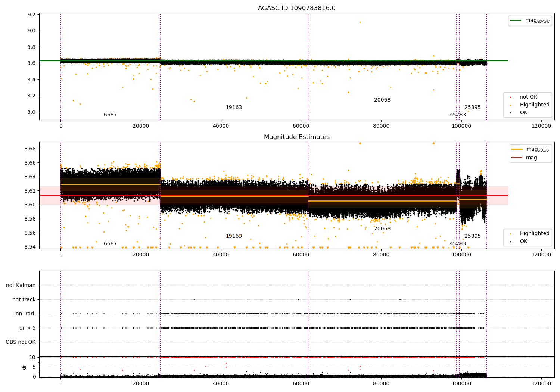This screenshot has height=392, width=560.
Task: Click the 8.4 y-axis tick label
Action: (32, 80)
